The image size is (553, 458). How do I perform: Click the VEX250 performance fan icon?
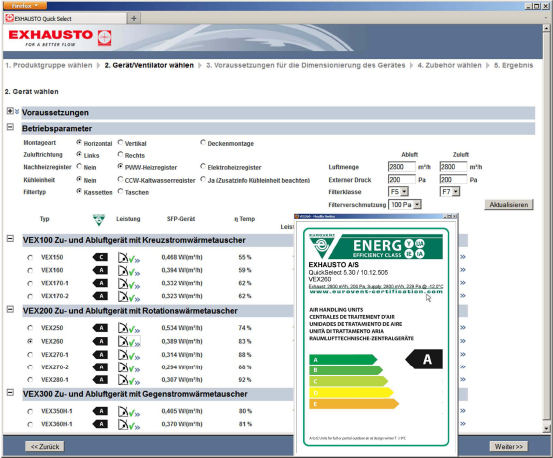(123, 328)
